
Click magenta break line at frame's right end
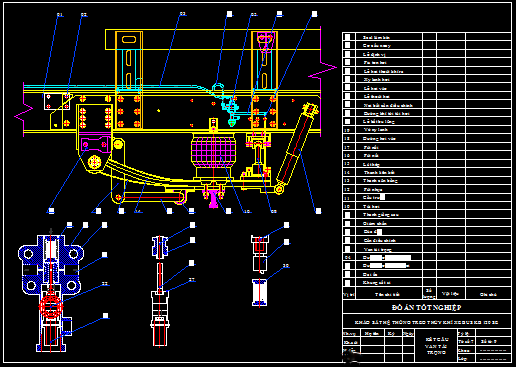tap(322, 67)
